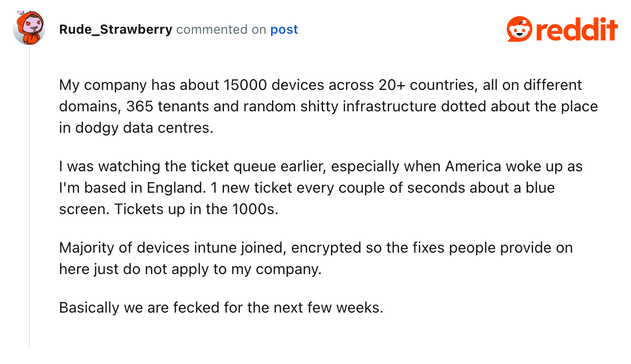Click the paragraph about watching the ticket queue
631x364 pixels.
tap(321, 187)
